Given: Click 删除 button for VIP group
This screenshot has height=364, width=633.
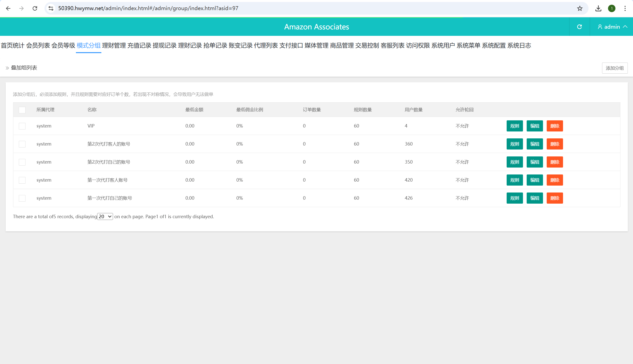Looking at the screenshot, I should pyautogui.click(x=554, y=126).
